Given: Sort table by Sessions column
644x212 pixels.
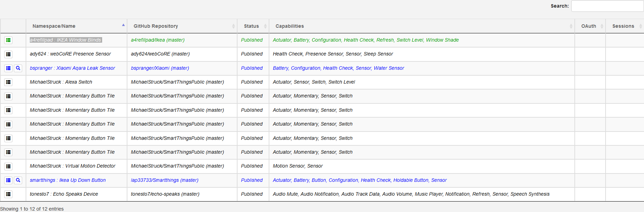Looking at the screenshot, I should tap(623, 26).
